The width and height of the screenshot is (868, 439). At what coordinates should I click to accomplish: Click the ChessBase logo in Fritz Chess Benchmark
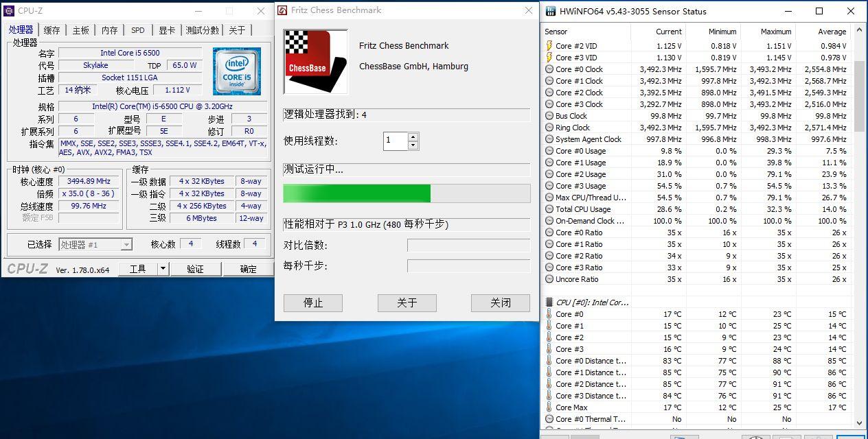[x=315, y=60]
